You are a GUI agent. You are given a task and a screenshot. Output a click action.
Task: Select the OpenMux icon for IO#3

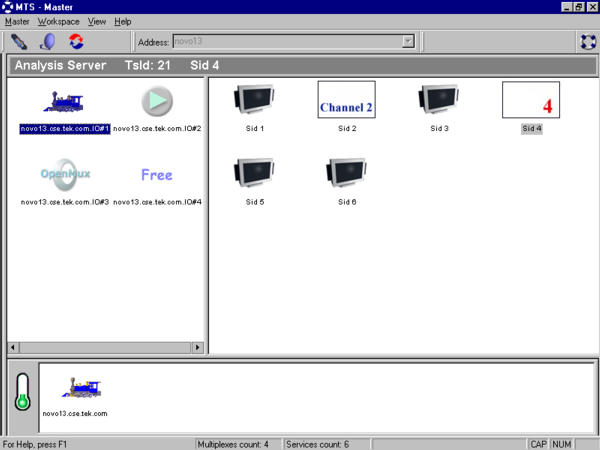click(63, 175)
